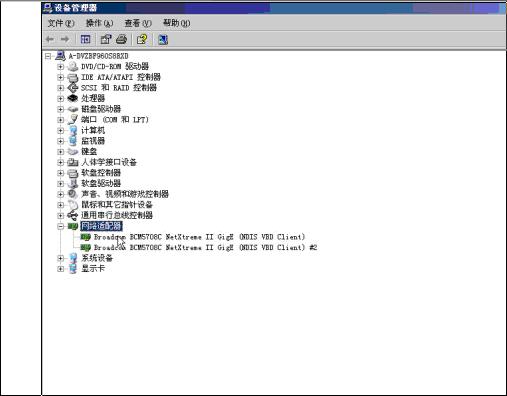Image resolution: width=507 pixels, height=396 pixels.
Task: Click the IDE ATA/ATAPI controller icon
Action: (x=73, y=77)
